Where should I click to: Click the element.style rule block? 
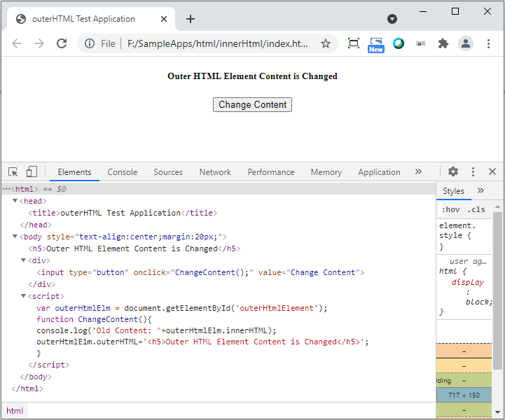point(464,236)
